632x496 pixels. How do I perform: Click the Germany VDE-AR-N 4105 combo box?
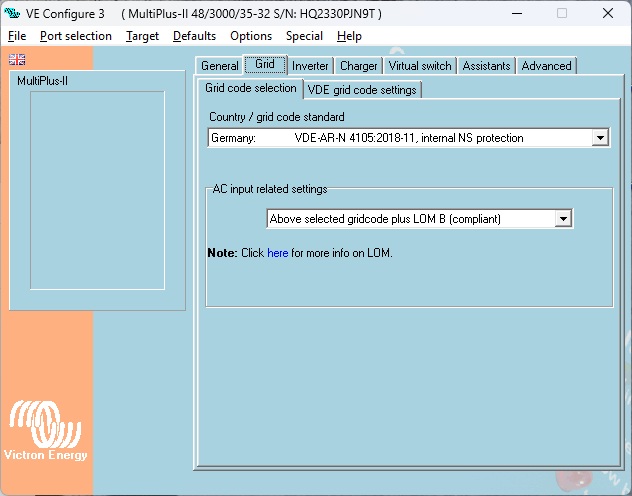click(x=408, y=138)
